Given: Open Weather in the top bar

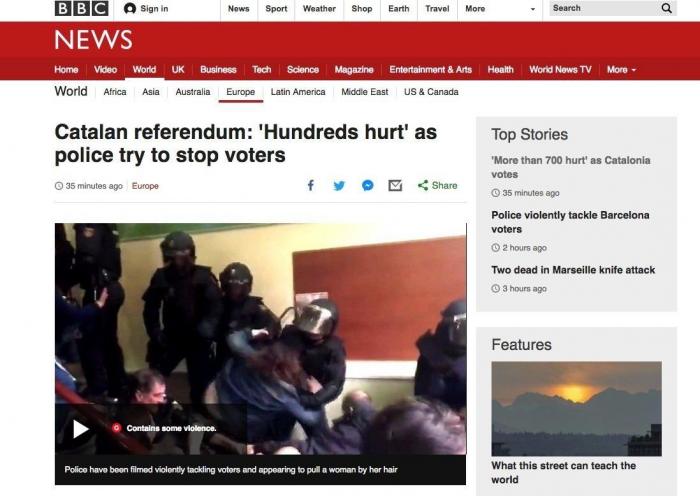Looking at the screenshot, I should (319, 8).
